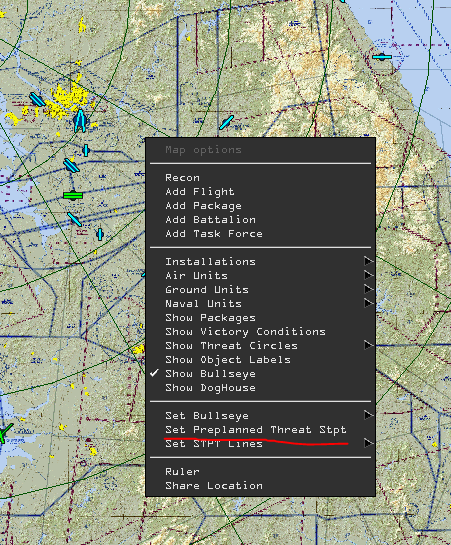451x545 pixels.
Task: Click the aircraft-shaped icon beside the yellow city
Action: click(80, 121)
